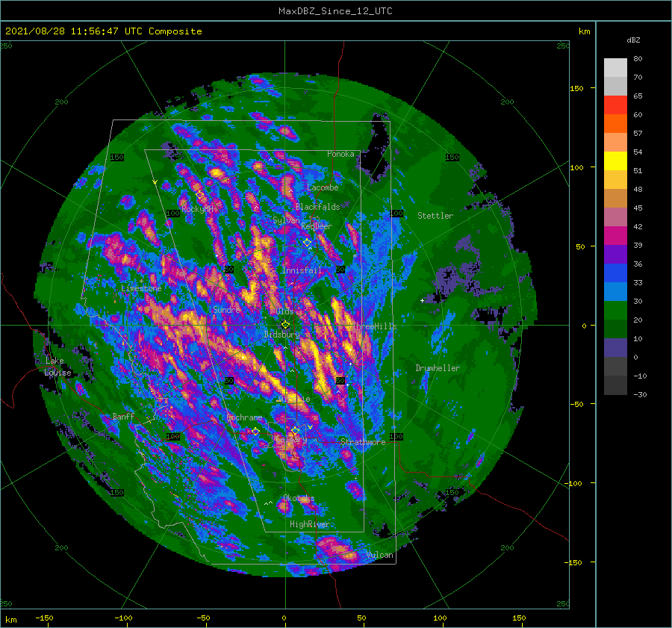The height and width of the screenshot is (628, 672).
Task: Click the Sylvan label
Action: (x=286, y=220)
